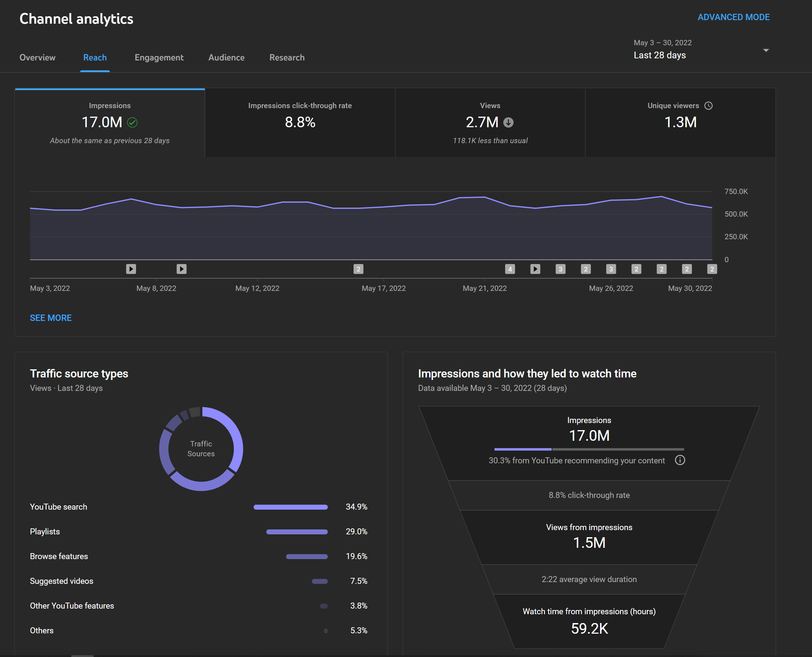The image size is (812, 657).
Task: Select the Views metric card
Action: click(490, 123)
